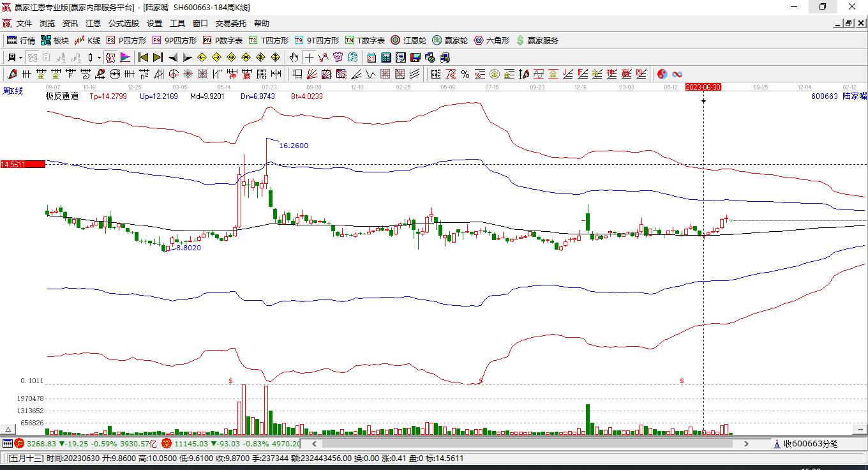Select the percent (%) drawing tool
Screen dimensions: 868x470
pyautogui.click(x=465, y=74)
